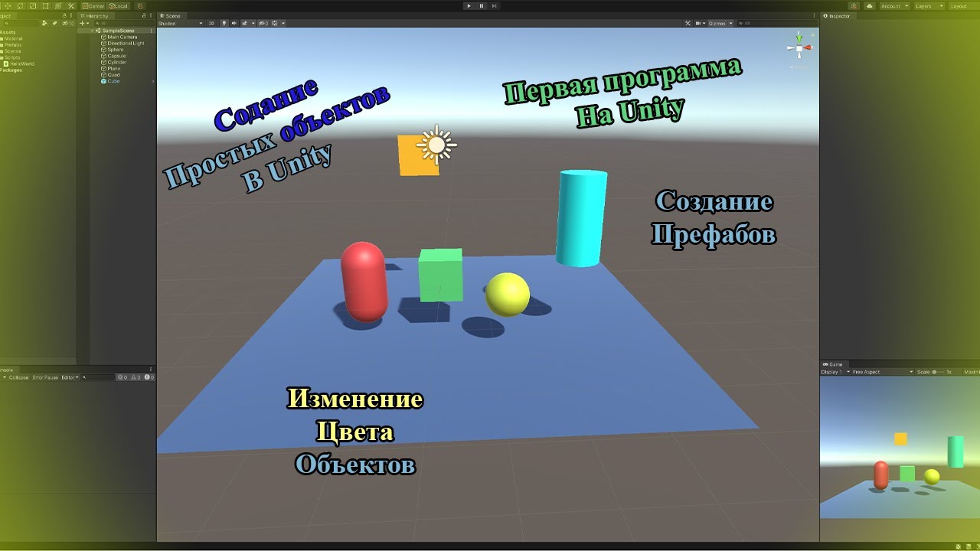
Task: Open the Cloud services icon
Action: click(x=870, y=6)
